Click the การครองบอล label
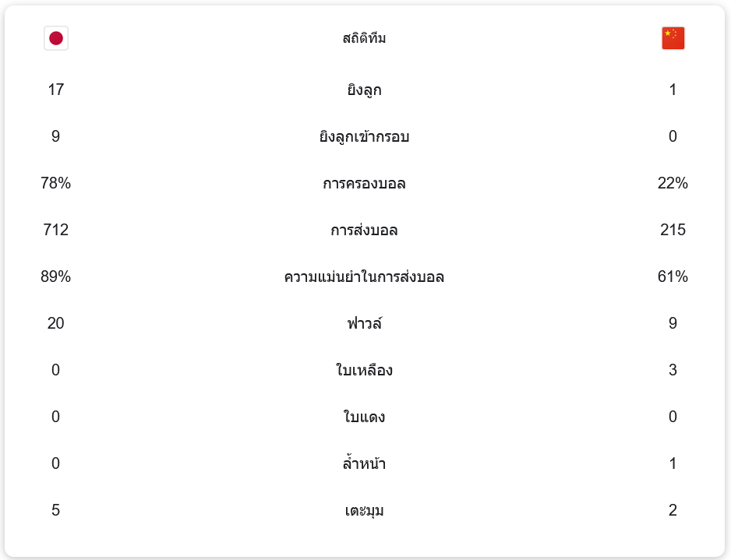The height and width of the screenshot is (560, 731). (x=364, y=184)
